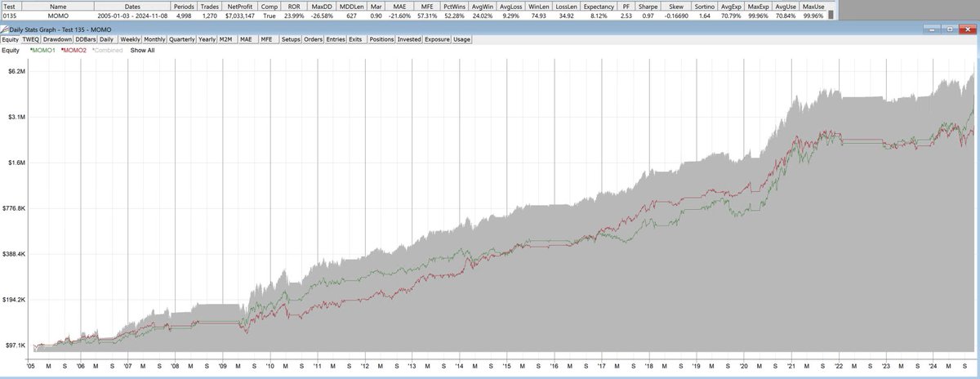Open the Invested tab
This screenshot has width=980, height=379.
tap(409, 38)
